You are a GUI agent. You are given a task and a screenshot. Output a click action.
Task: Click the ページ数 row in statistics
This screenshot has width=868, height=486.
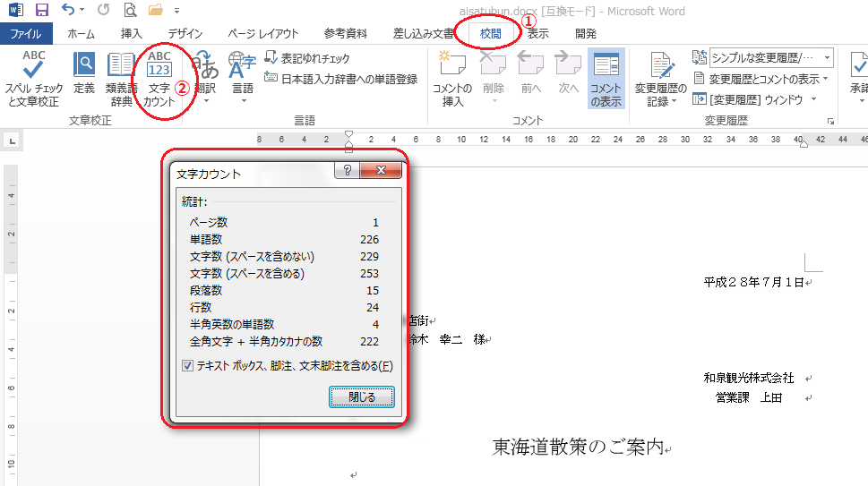point(284,222)
